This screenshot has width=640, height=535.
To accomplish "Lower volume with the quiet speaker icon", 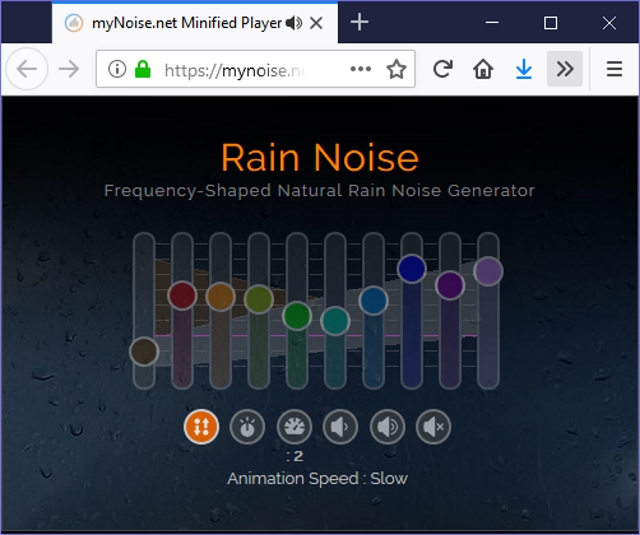I will pos(340,427).
